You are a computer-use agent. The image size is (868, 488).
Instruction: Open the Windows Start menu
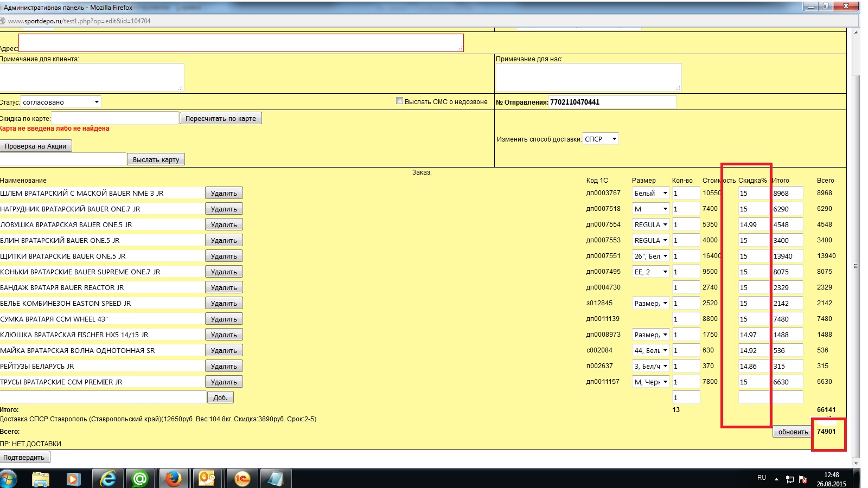(8, 479)
